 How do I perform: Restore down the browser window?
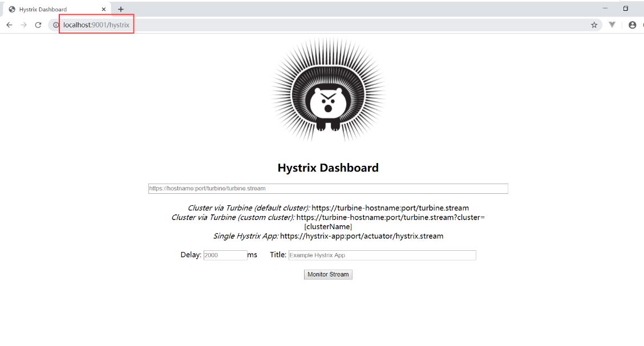pyautogui.click(x=625, y=9)
